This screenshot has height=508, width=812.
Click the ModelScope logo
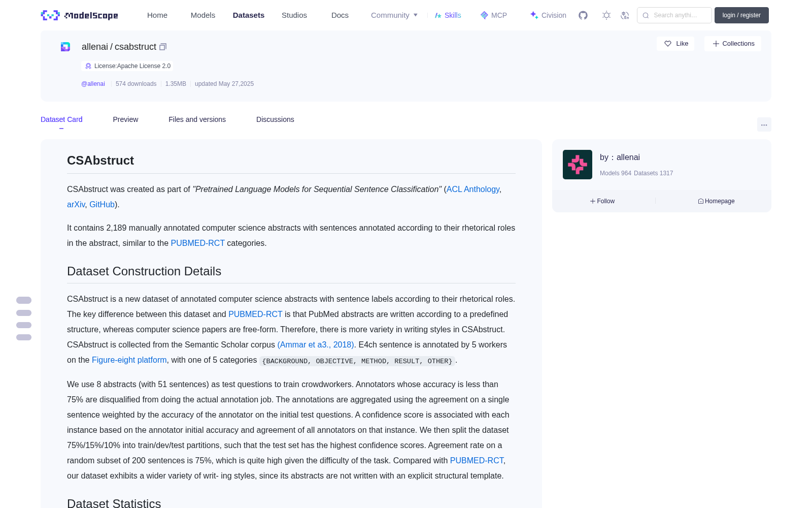pyautogui.click(x=80, y=15)
